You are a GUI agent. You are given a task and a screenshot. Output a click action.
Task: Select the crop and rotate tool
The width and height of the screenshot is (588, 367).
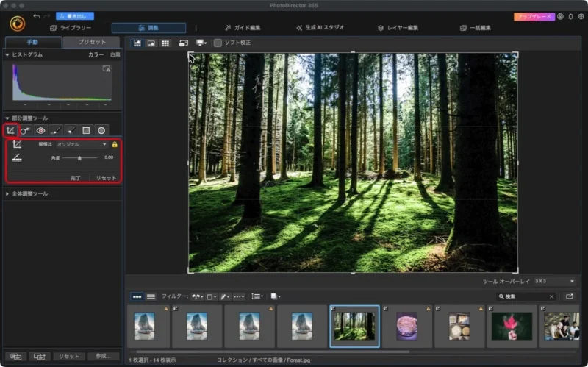coord(11,130)
